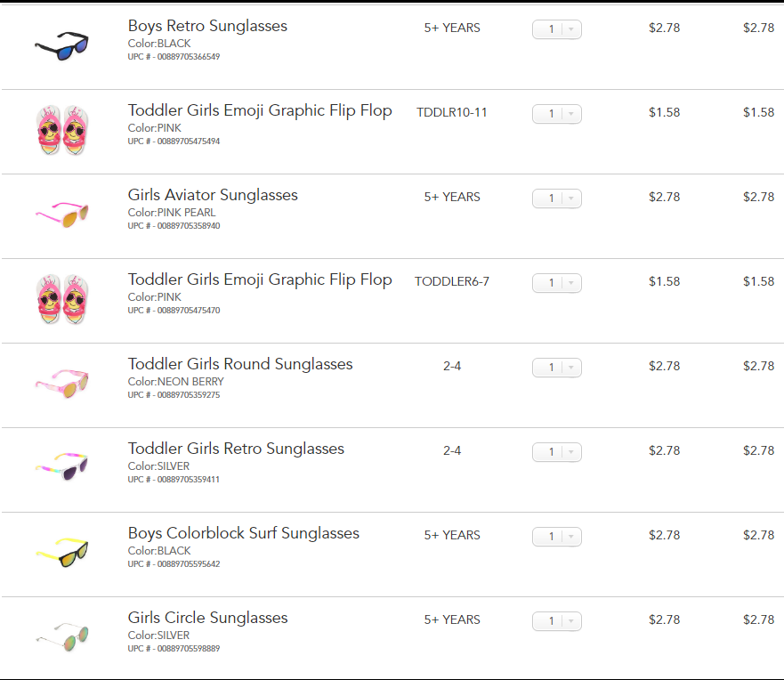Open the Toddler Girls Round Sunglasses link
This screenshot has width=784, height=680.
click(240, 364)
